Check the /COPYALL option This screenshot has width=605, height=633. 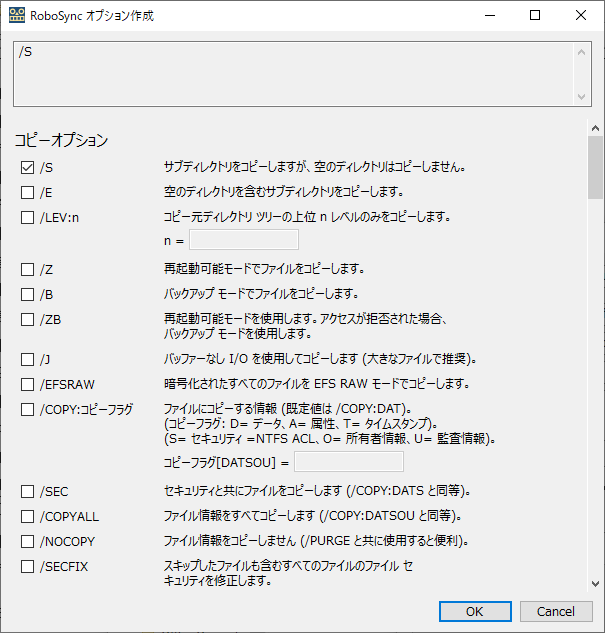[27, 516]
